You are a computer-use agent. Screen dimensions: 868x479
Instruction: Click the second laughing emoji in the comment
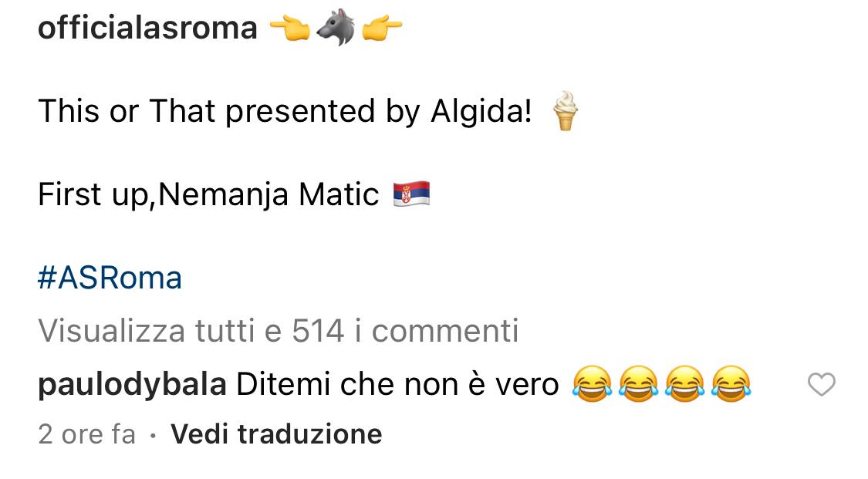pos(639,384)
